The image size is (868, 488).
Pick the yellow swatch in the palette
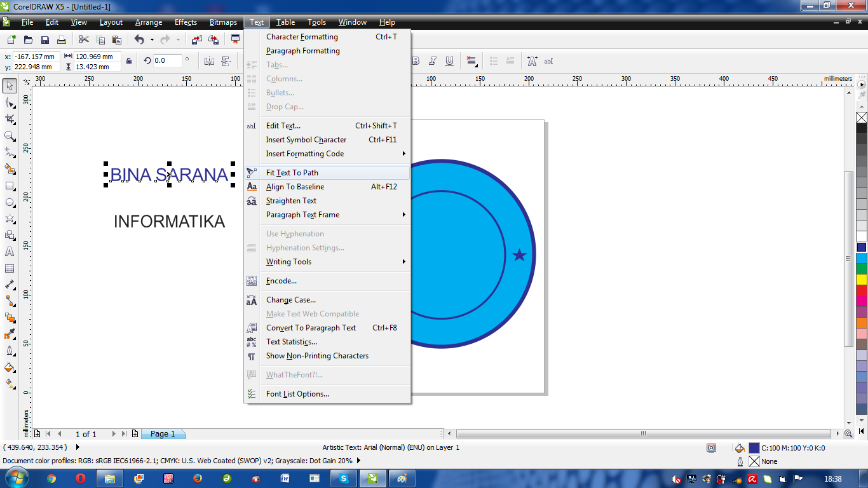861,280
